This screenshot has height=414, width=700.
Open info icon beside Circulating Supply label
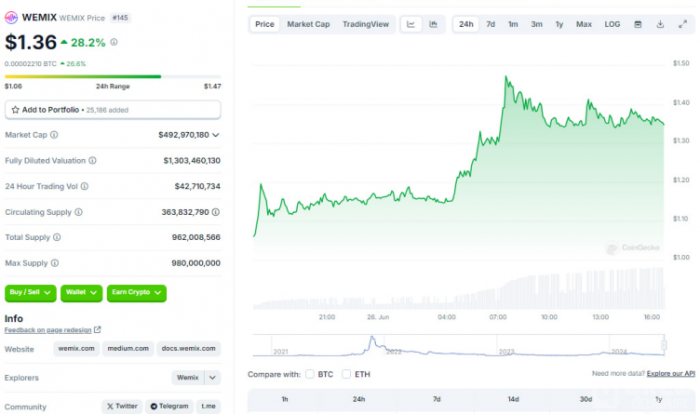79,212
